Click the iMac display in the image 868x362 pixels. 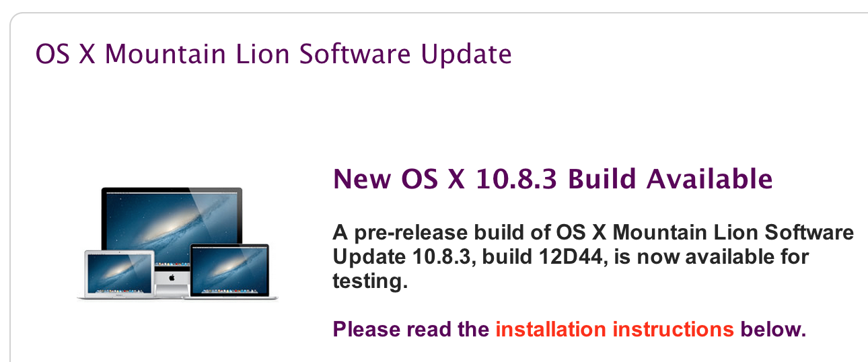pyautogui.click(x=172, y=227)
